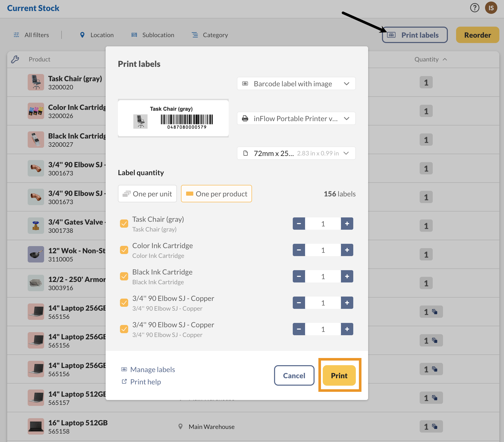The width and height of the screenshot is (504, 442).
Task: Uncheck the Task Chair (gray) label checkbox
Action: coord(124,223)
